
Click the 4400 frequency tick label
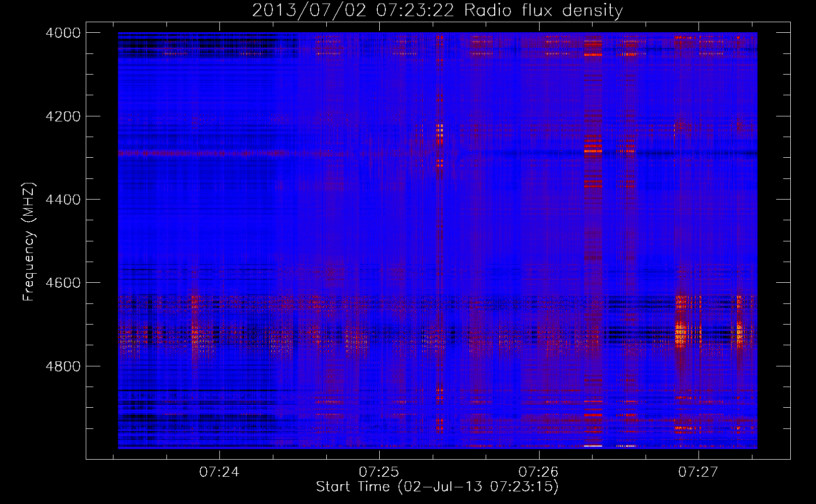pyautogui.click(x=63, y=200)
